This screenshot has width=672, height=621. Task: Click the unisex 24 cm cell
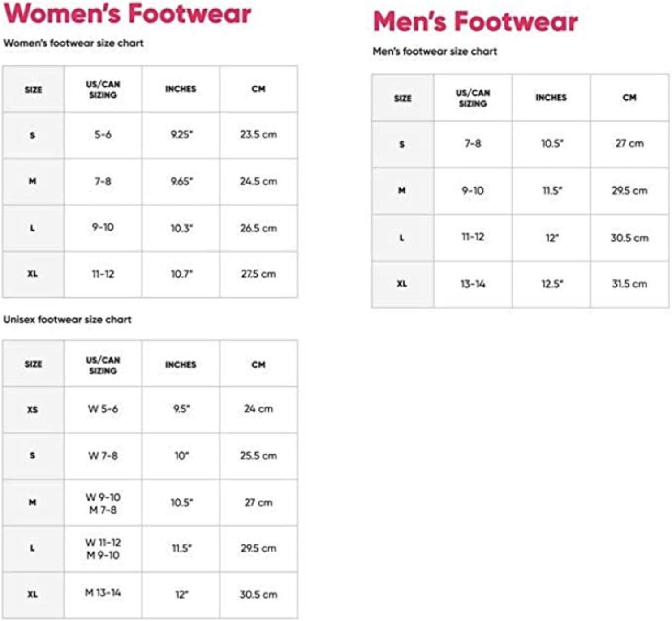[258, 409]
